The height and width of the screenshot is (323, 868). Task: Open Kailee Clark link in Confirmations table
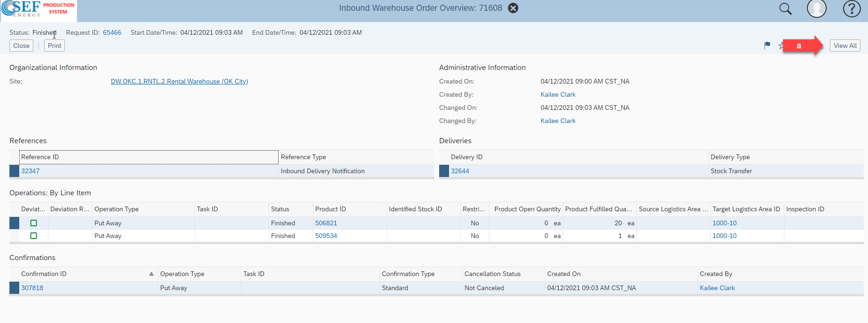pos(717,288)
